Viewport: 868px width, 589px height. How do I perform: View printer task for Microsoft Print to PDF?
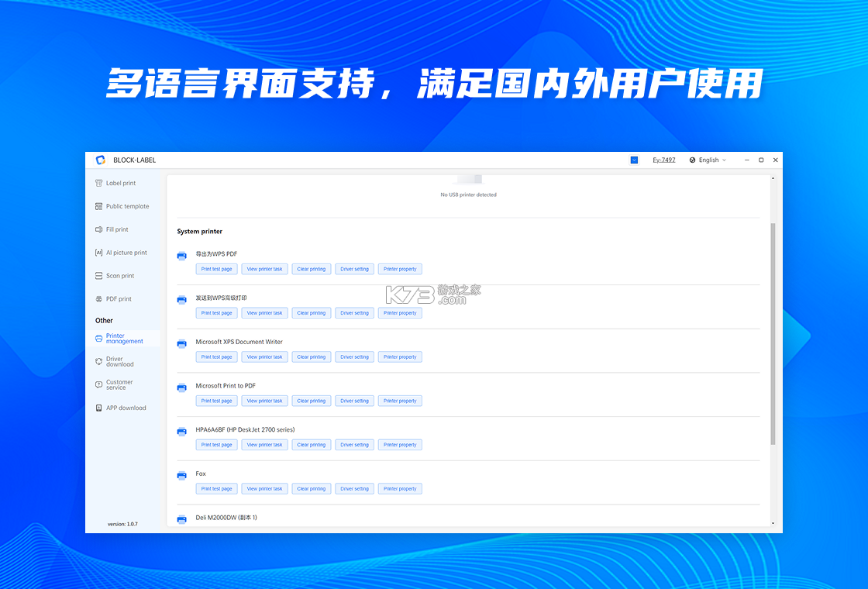[x=264, y=401]
